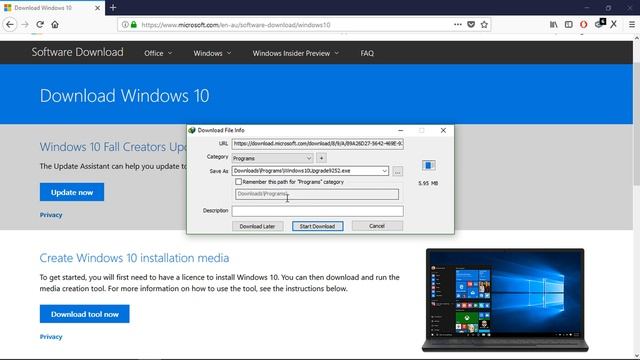Click the red Opera extension icon

[x=584, y=24]
